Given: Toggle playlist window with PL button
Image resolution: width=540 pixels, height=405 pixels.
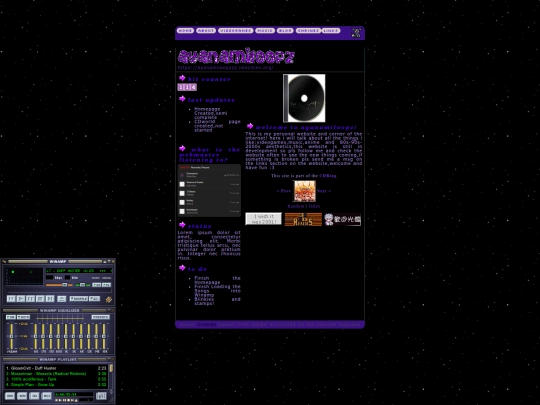Looking at the screenshot, I should (107, 285).
